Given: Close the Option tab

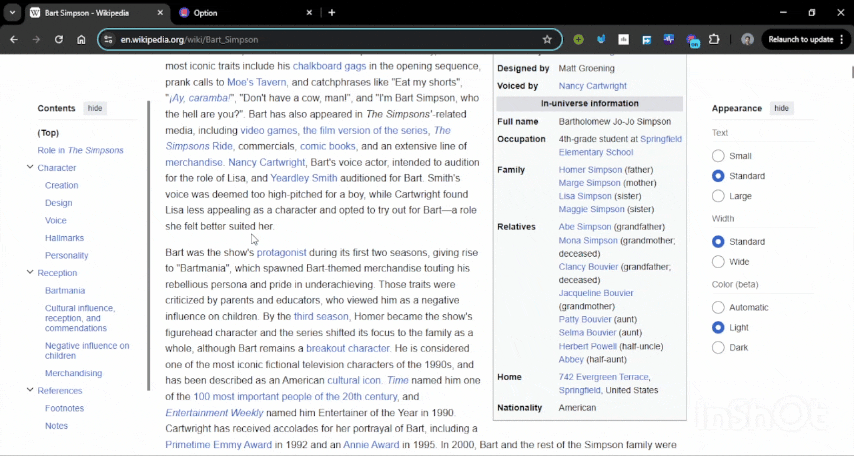Looking at the screenshot, I should click(309, 13).
